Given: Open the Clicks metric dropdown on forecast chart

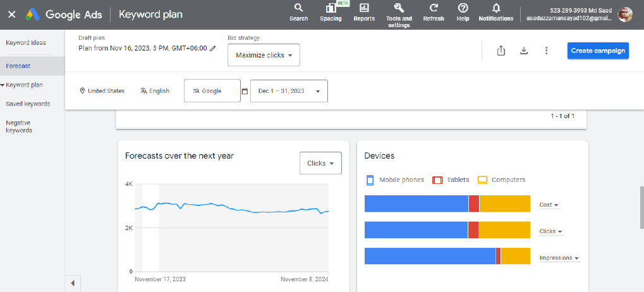Looking at the screenshot, I should pos(320,163).
